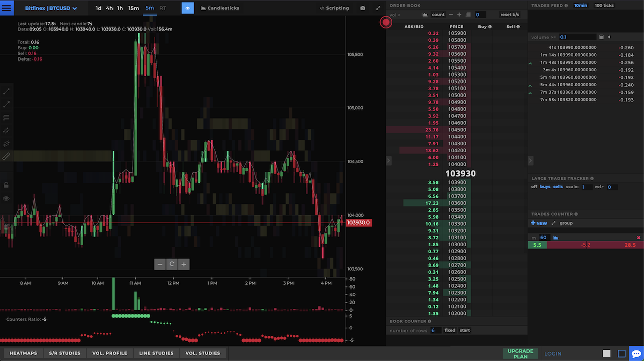
Task: Edit large trades vol> field
Action: point(612,187)
